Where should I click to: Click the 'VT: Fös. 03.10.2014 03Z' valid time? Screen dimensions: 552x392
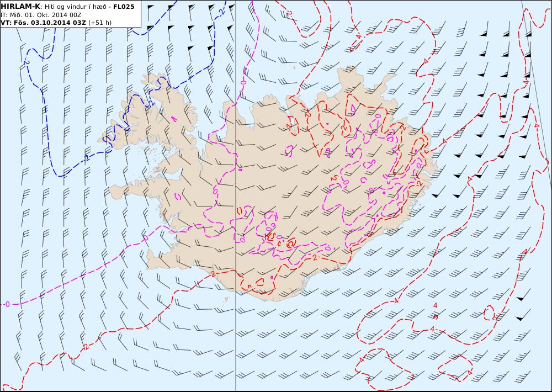pos(43,23)
